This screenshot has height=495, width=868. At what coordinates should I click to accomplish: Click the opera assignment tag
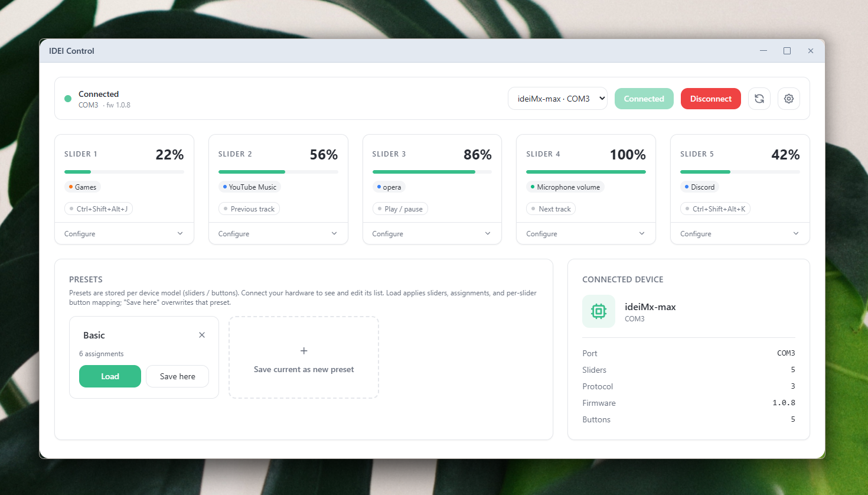click(389, 187)
